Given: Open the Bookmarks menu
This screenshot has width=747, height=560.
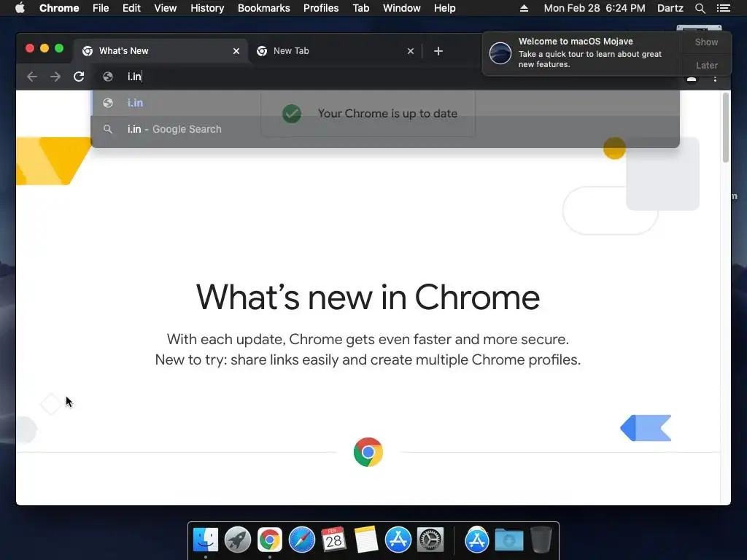Looking at the screenshot, I should (264, 8).
